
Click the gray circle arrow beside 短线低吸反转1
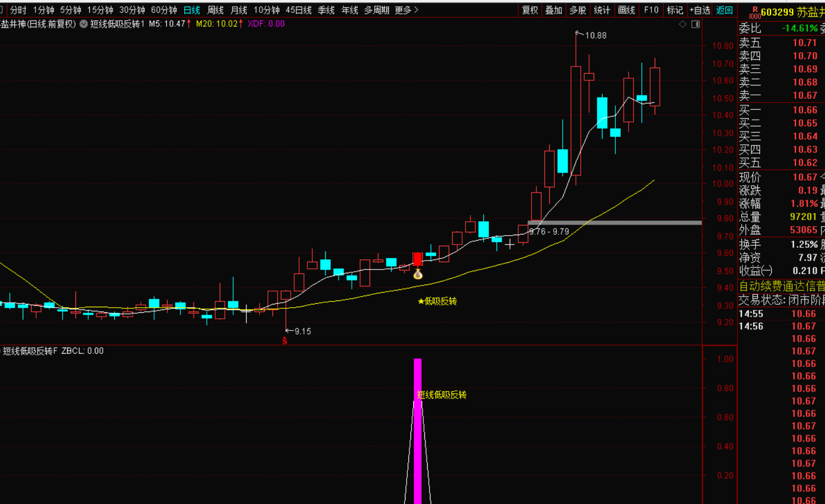(x=84, y=24)
